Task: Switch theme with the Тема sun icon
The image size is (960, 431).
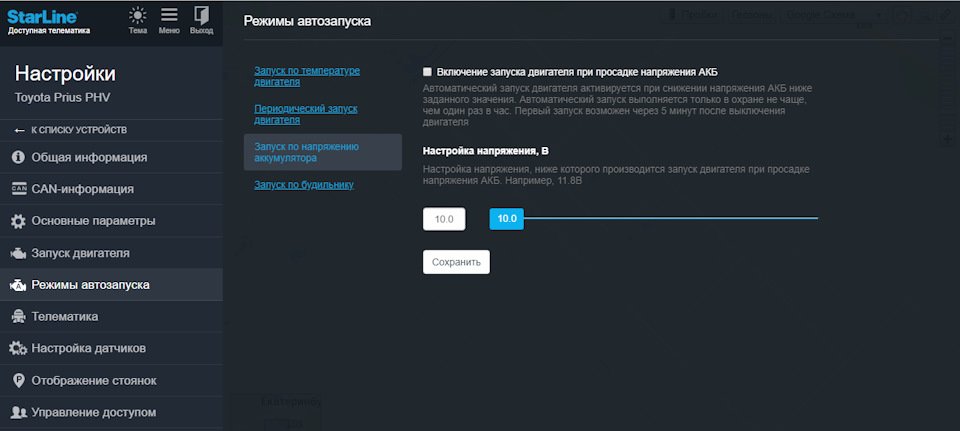Action: 138,16
